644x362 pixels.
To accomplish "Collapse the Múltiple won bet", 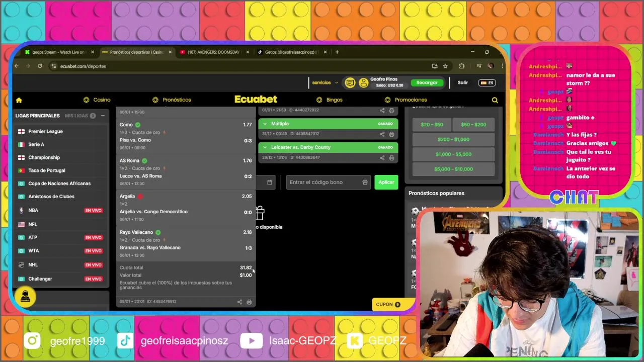I will click(265, 124).
